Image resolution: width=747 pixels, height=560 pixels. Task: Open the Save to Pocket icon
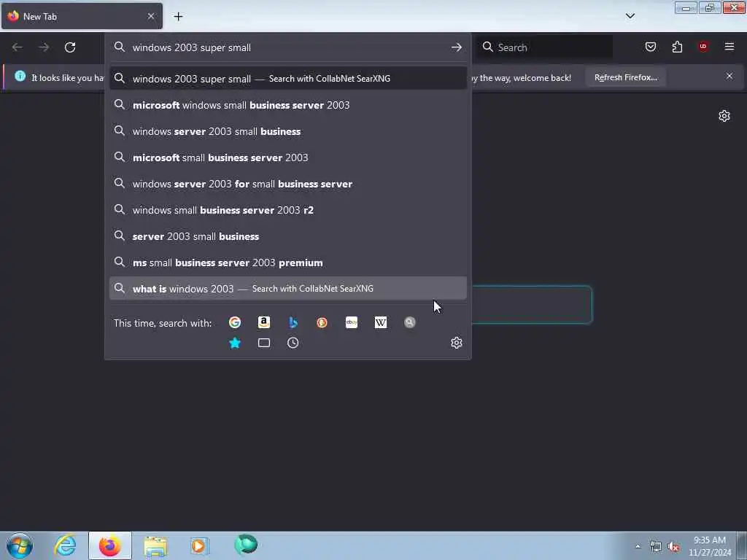point(650,47)
